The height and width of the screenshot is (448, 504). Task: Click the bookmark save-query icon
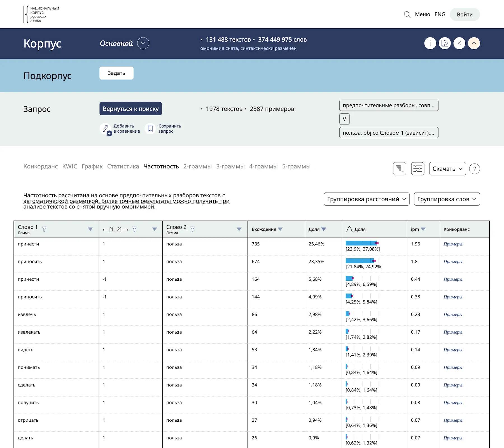pyautogui.click(x=150, y=128)
